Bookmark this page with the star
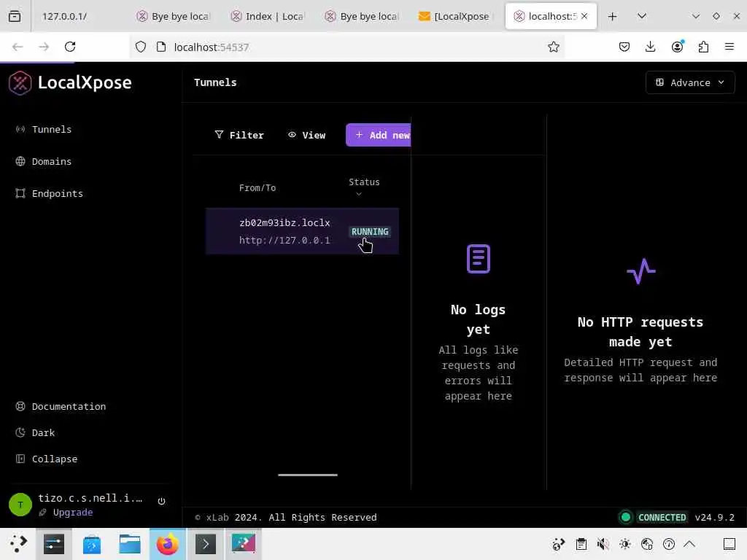The width and height of the screenshot is (747, 560). click(553, 47)
